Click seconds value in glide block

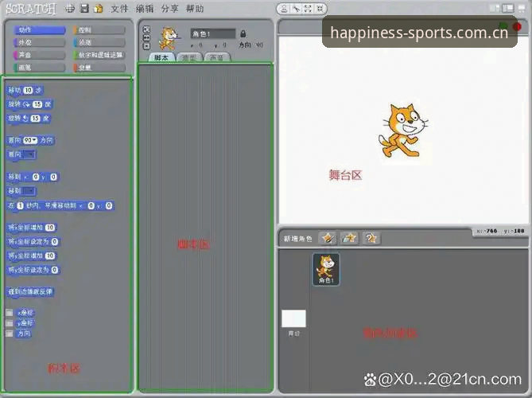pos(21,206)
